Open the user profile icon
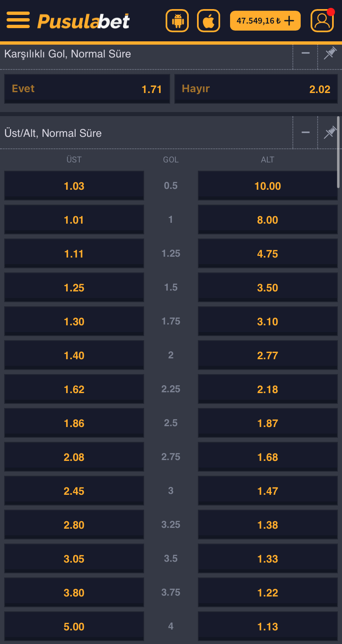The width and height of the screenshot is (342, 644). 322,21
